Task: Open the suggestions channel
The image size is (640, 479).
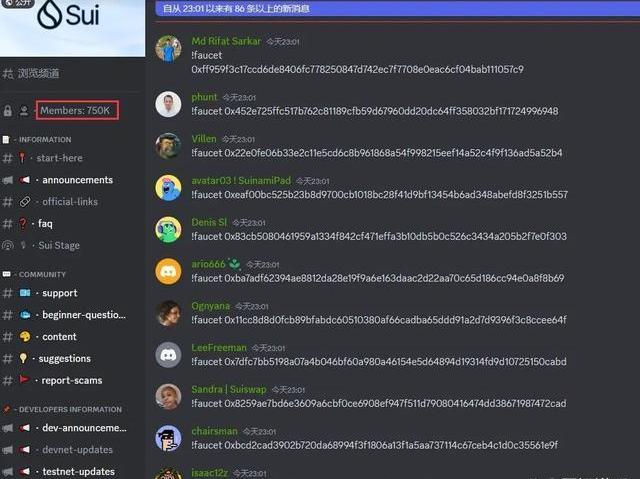Action: (64, 359)
